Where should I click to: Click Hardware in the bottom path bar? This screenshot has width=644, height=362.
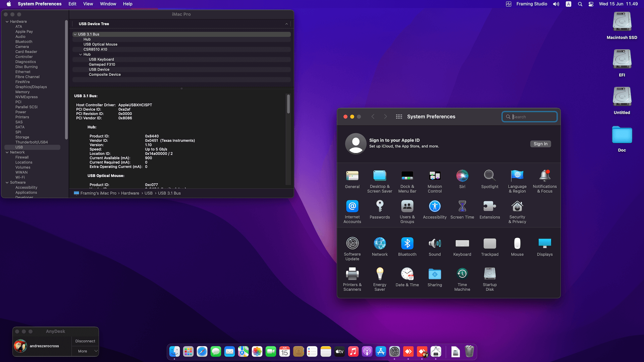pos(130,193)
